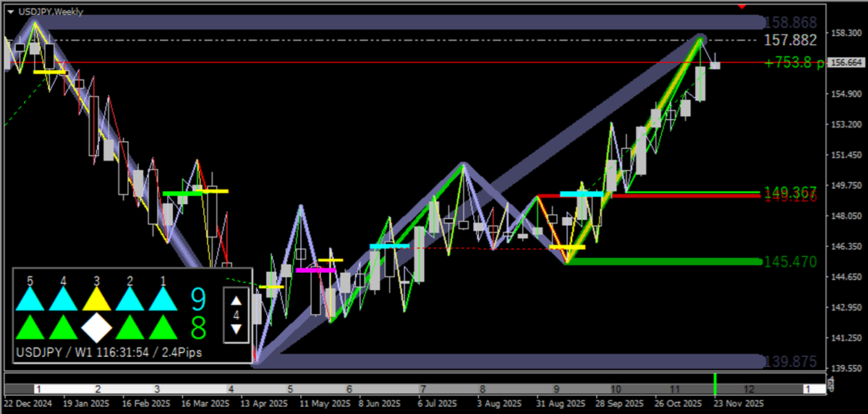Select the magenta horizontal marker on the chart
Viewport: 868px width, 414px height.
[x=316, y=270]
